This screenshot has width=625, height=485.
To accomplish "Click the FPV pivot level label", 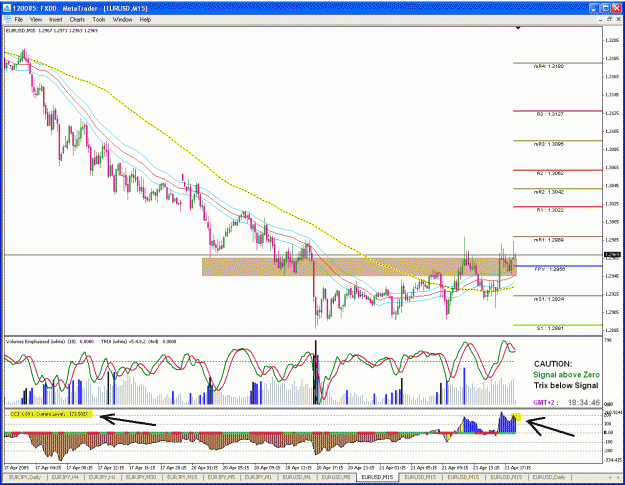I will (x=550, y=269).
